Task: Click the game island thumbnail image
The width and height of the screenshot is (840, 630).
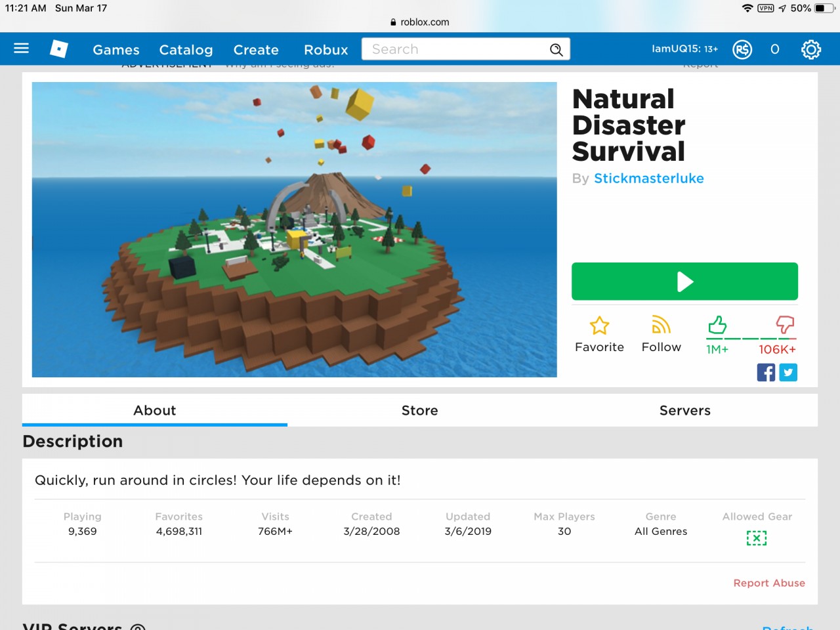Action: coord(294,229)
